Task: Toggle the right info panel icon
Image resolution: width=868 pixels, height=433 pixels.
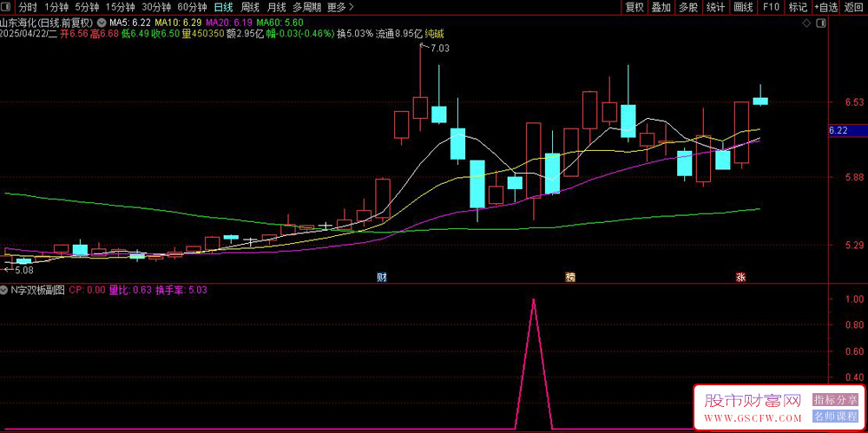Action: pyautogui.click(x=821, y=23)
